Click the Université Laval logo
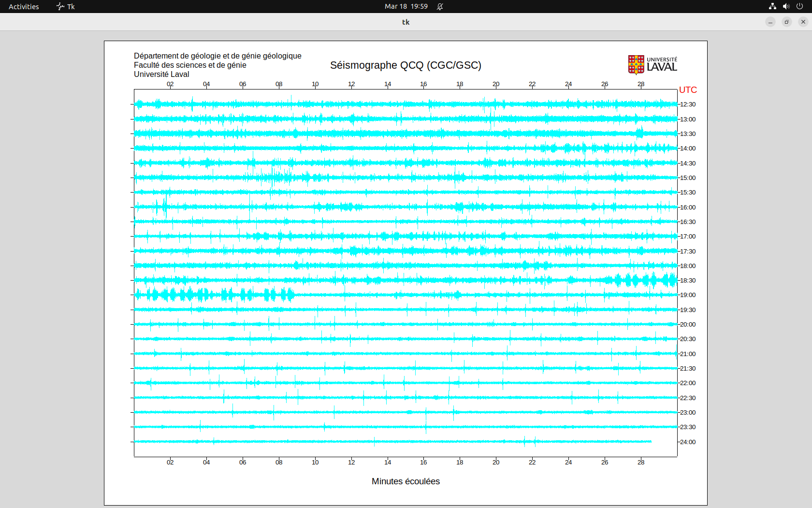 pos(652,65)
